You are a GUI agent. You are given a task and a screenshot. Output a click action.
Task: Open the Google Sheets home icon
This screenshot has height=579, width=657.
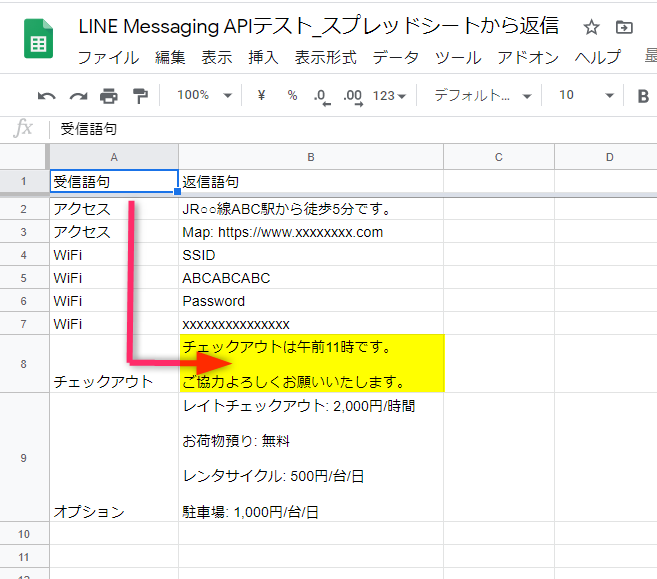tap(38, 39)
